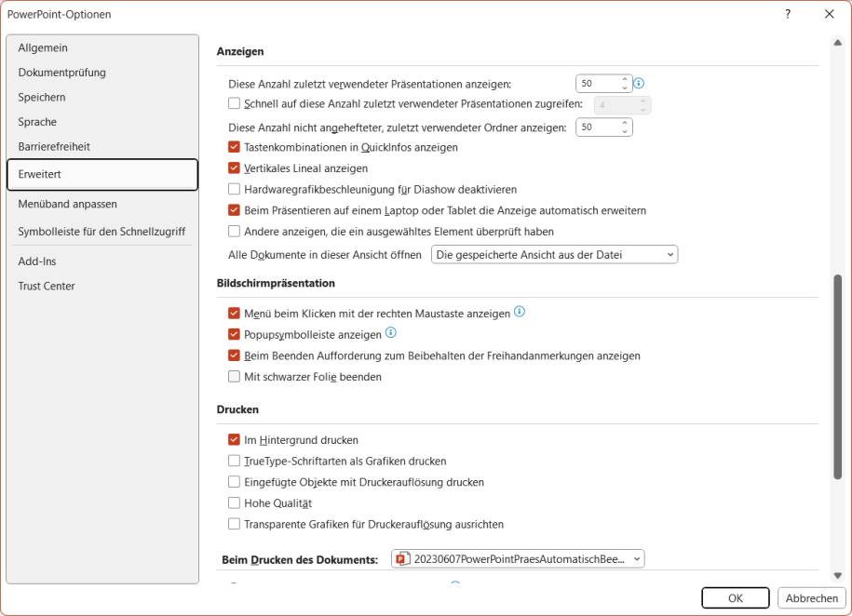Viewport: 852px width, 616px height.
Task: Enable Hardwaregrafikbeschleunigung für Diashow deaktivieren
Action: [x=233, y=189]
